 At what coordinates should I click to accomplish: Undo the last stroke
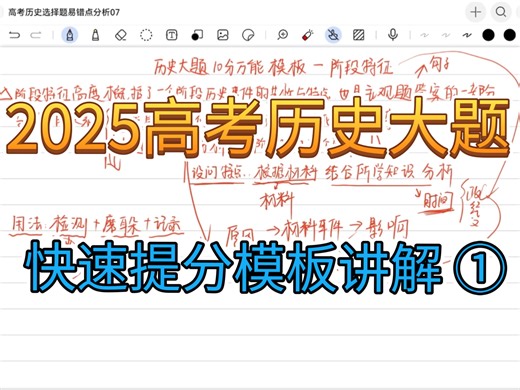point(15,35)
